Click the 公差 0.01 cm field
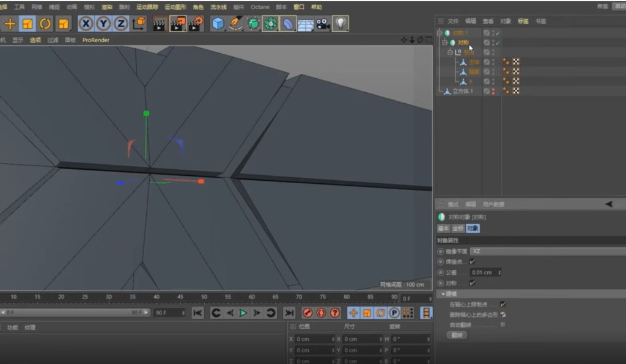This screenshot has width=626, height=364. (x=485, y=272)
